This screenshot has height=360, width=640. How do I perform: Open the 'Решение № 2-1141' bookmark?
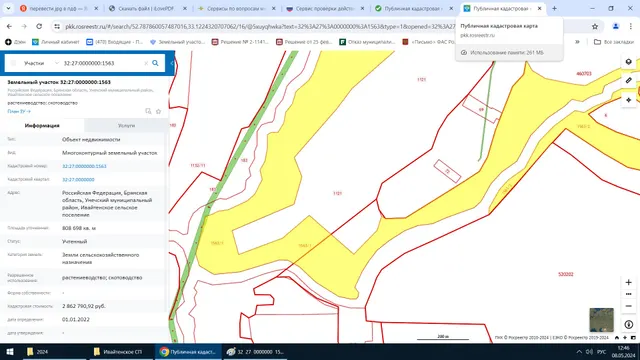click(x=240, y=42)
